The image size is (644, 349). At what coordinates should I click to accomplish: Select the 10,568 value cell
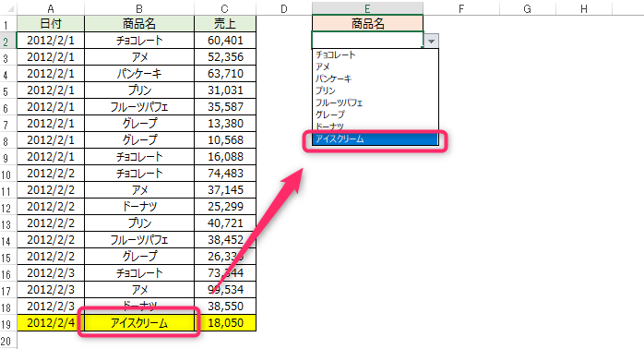coord(224,140)
